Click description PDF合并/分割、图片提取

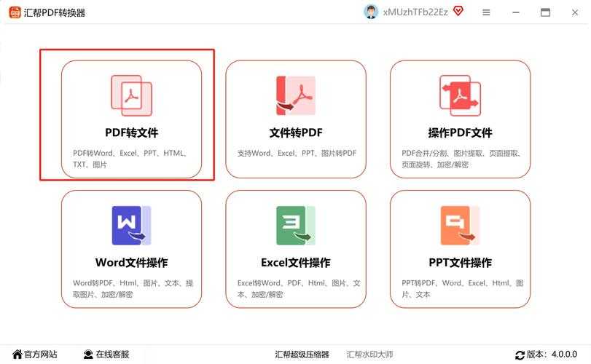pyautogui.click(x=461, y=159)
